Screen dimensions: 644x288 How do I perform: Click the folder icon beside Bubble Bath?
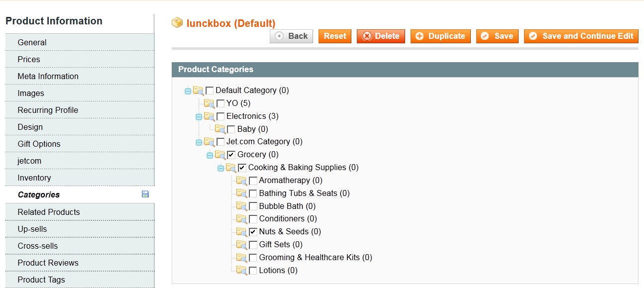pyautogui.click(x=242, y=206)
